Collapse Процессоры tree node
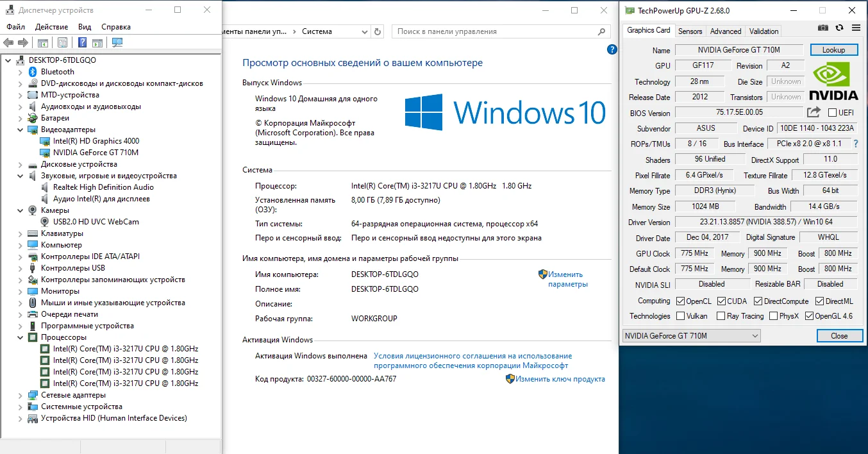The width and height of the screenshot is (868, 454). (21, 337)
